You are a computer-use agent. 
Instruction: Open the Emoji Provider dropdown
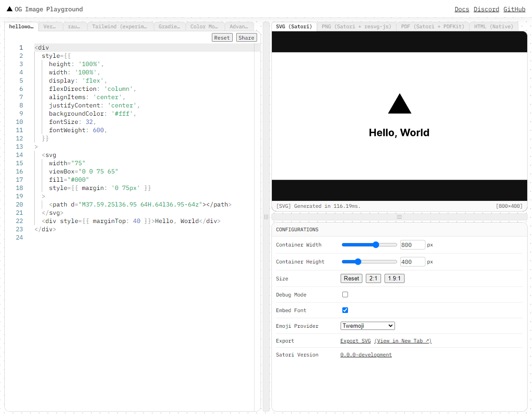tap(367, 326)
